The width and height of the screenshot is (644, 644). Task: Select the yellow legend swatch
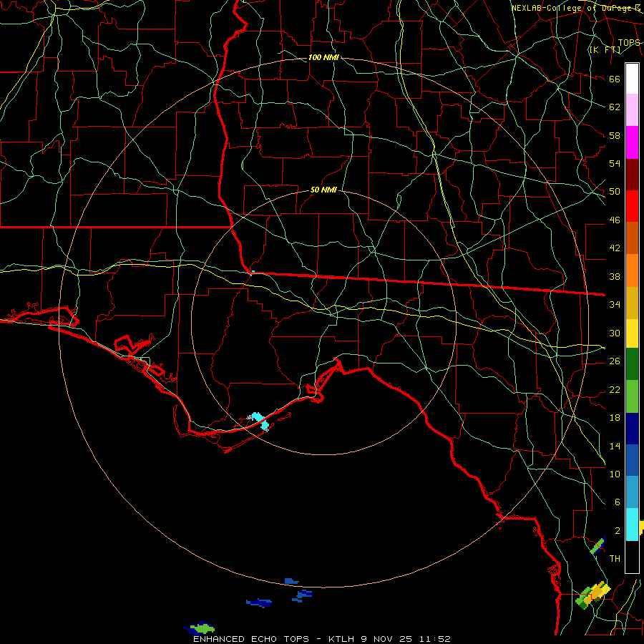tap(632, 333)
